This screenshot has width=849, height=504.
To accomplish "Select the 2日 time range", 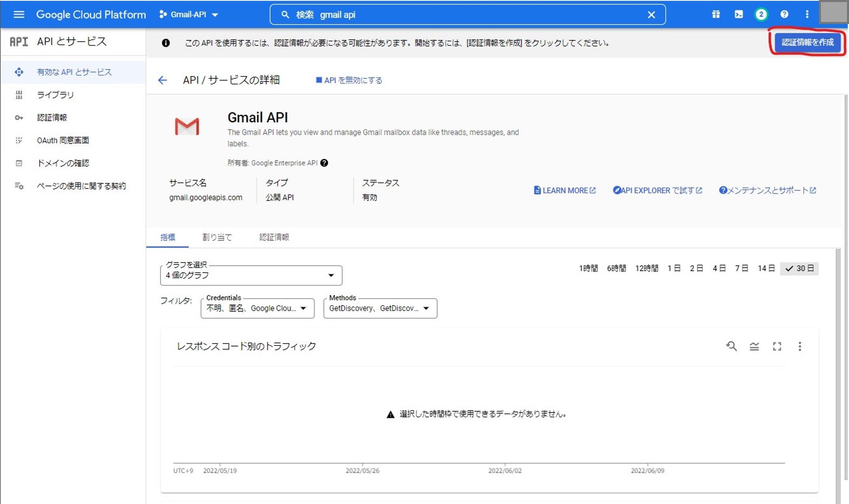I will click(x=696, y=268).
